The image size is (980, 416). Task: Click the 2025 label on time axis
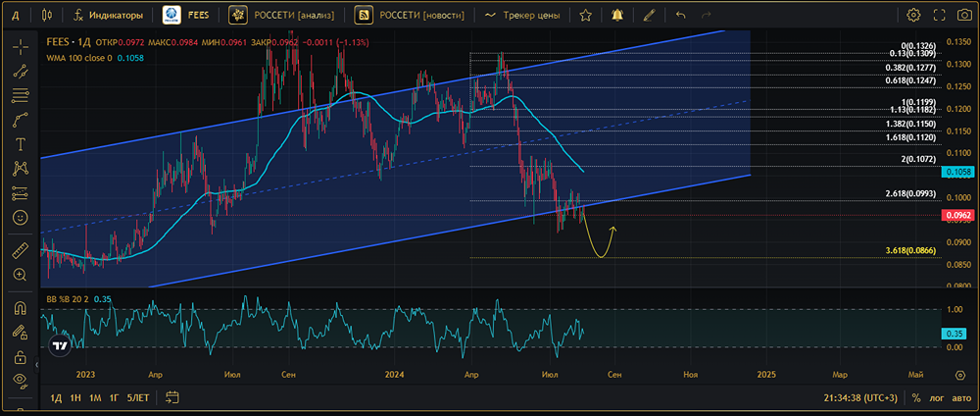[x=766, y=375]
